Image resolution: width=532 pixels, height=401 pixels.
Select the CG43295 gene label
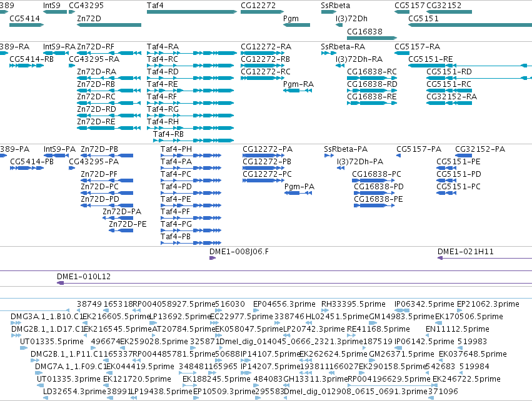[x=86, y=6]
